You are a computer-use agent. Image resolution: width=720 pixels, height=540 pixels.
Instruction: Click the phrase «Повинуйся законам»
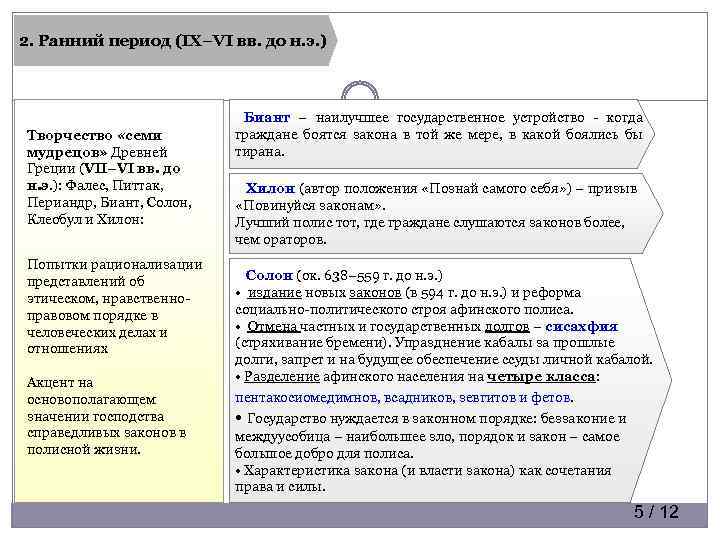[310, 206]
